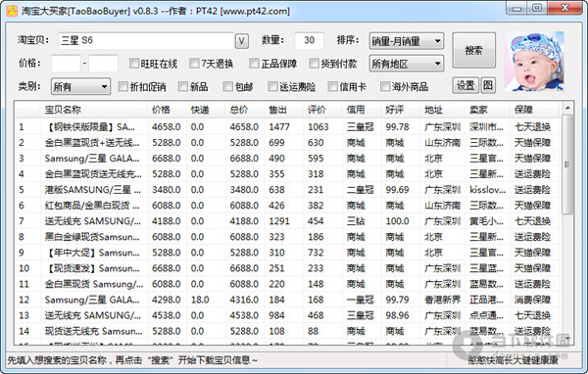This screenshot has width=588, height=374.
Task: Click the results list vertical scrollbar thumb
Action: pyautogui.click(x=567, y=164)
